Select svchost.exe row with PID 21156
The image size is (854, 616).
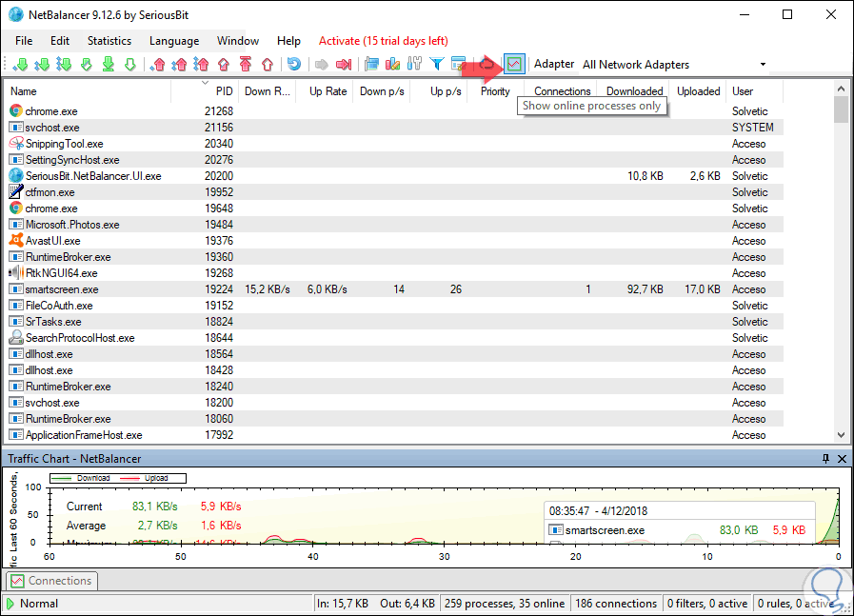point(395,128)
